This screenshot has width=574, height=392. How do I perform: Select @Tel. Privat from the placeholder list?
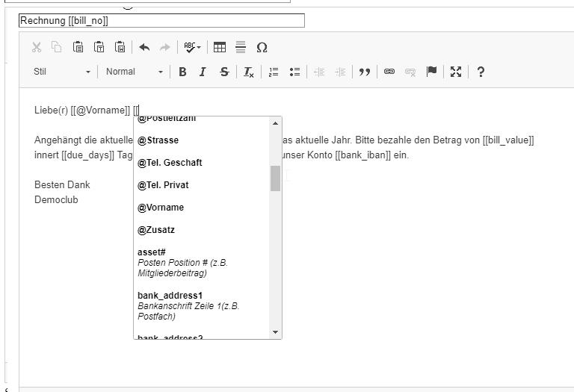(201, 185)
